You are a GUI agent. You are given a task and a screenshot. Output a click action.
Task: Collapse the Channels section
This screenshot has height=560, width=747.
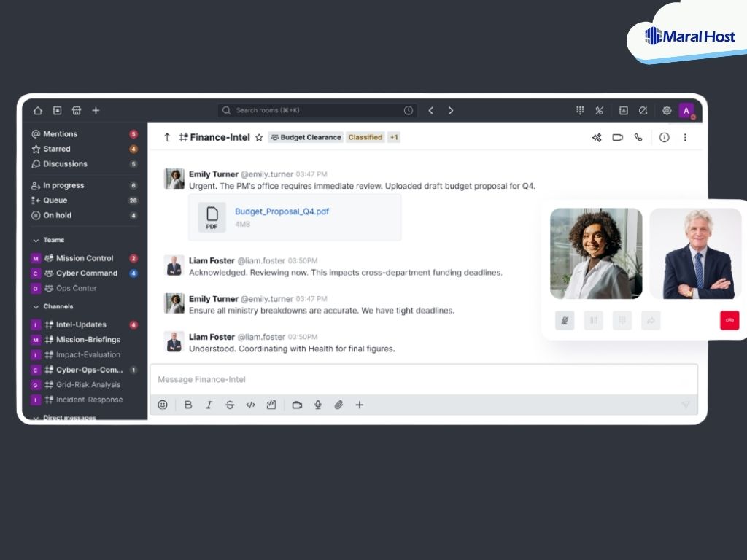tap(53, 307)
